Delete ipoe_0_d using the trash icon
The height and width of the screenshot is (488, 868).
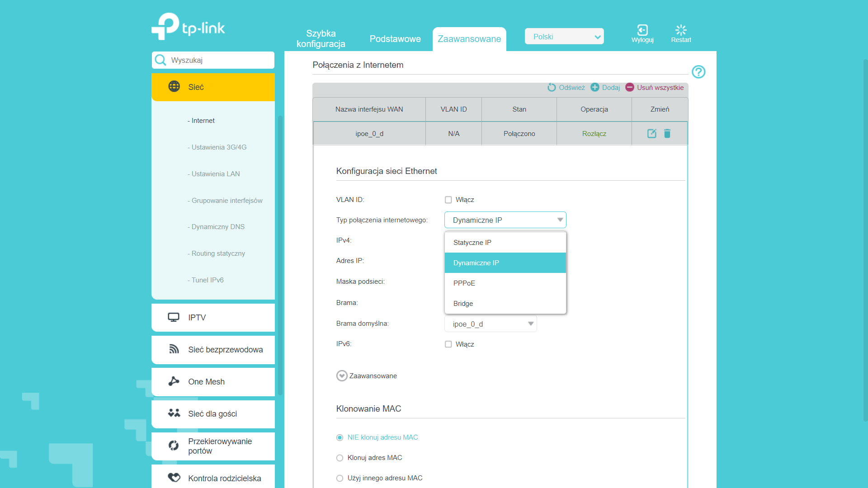tap(667, 133)
